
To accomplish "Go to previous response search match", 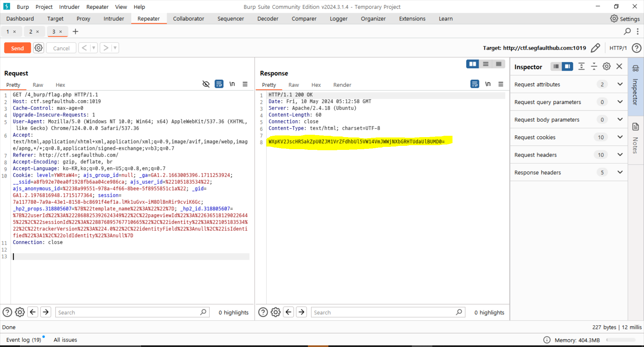I will tap(288, 312).
